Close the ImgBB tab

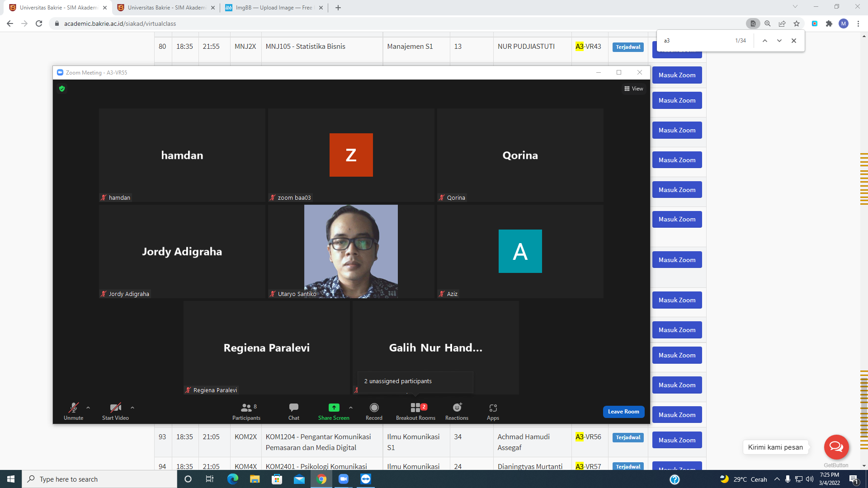[321, 8]
